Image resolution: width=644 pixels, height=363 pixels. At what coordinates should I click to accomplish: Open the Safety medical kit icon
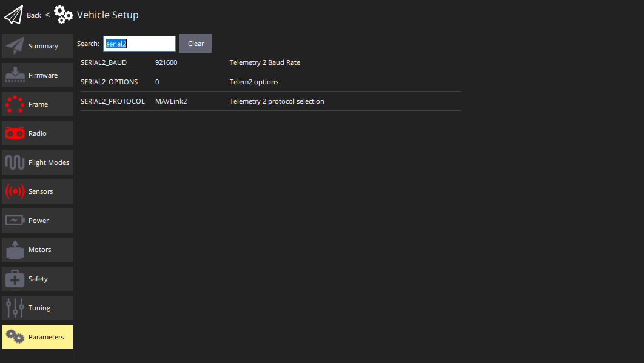(x=15, y=279)
